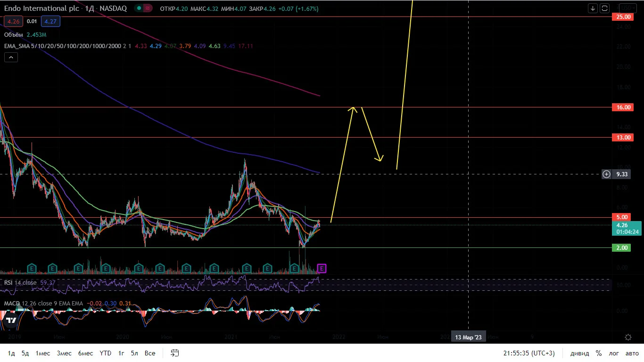The width and height of the screenshot is (644, 362).
Task: Select the YTD time range
Action: coord(106,353)
